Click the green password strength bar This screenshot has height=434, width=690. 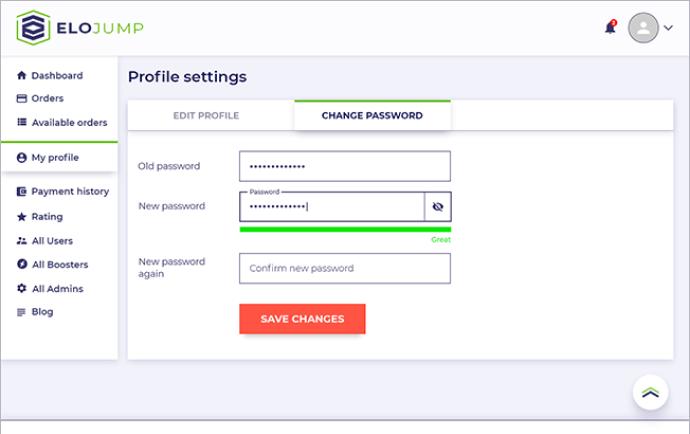[x=345, y=230]
